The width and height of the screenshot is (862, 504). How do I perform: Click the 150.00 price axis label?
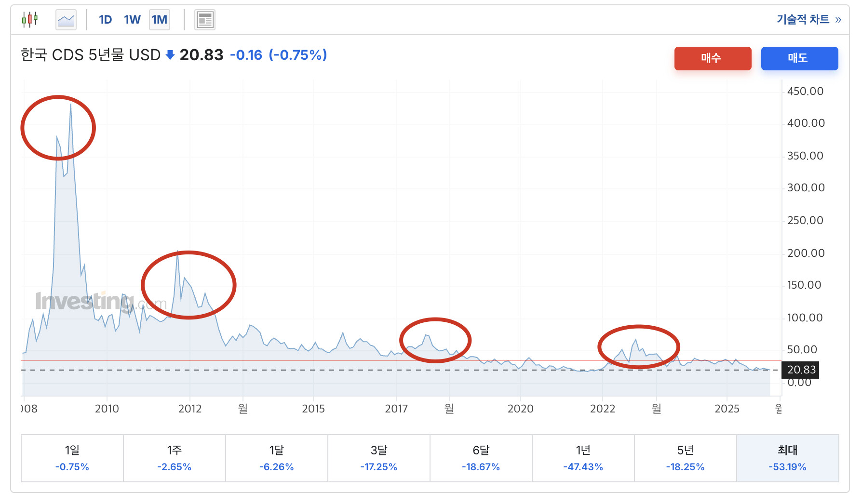[x=805, y=285]
